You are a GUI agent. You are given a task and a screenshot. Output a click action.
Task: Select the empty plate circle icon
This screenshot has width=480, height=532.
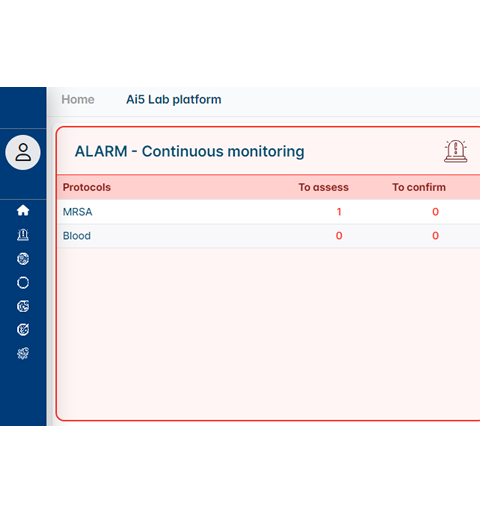(x=23, y=283)
